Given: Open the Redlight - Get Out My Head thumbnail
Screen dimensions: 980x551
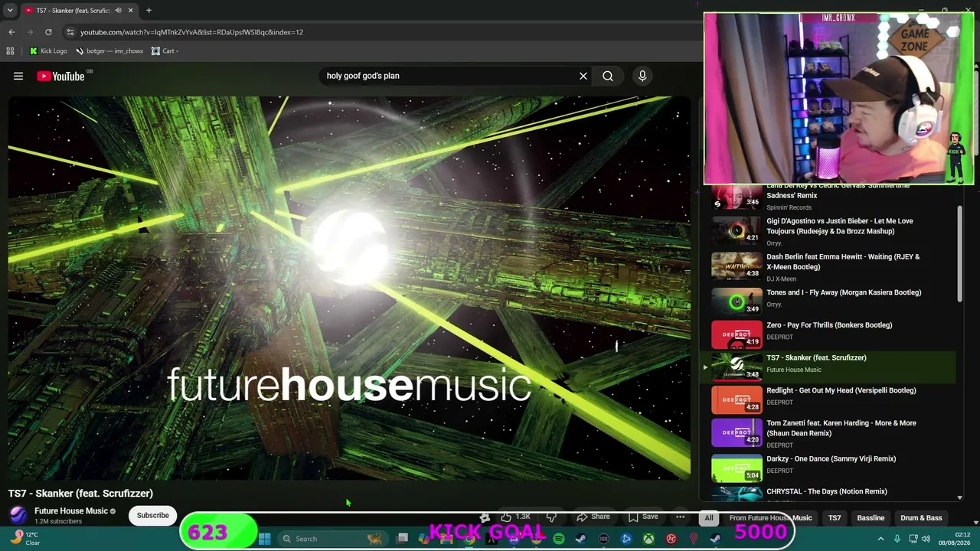Looking at the screenshot, I should click(x=737, y=399).
